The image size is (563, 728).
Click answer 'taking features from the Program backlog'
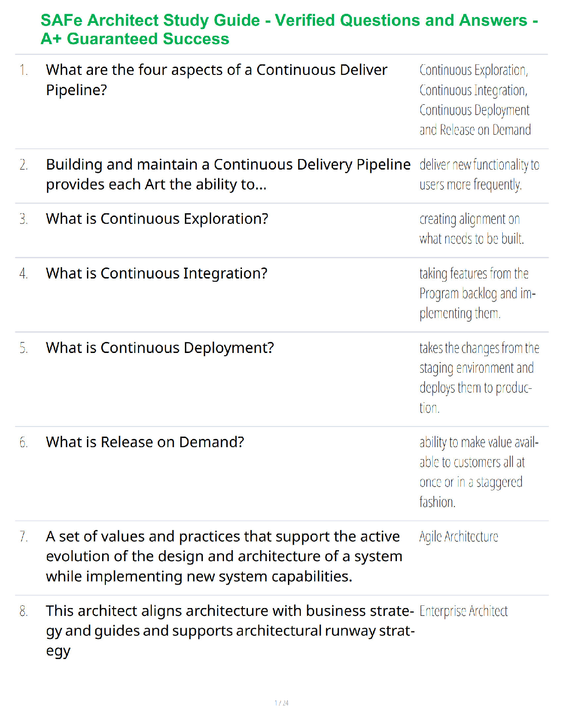(x=477, y=293)
